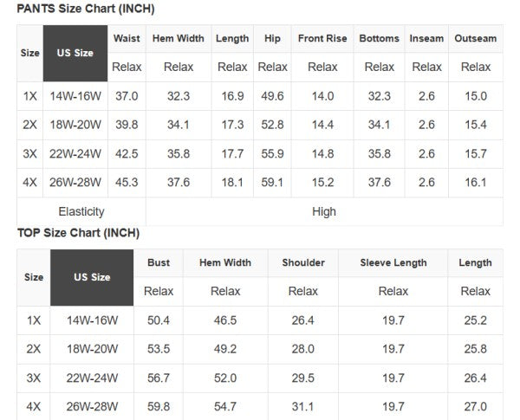
Task: Select outseam value 15.4 for size 2X
Action: coord(476,125)
